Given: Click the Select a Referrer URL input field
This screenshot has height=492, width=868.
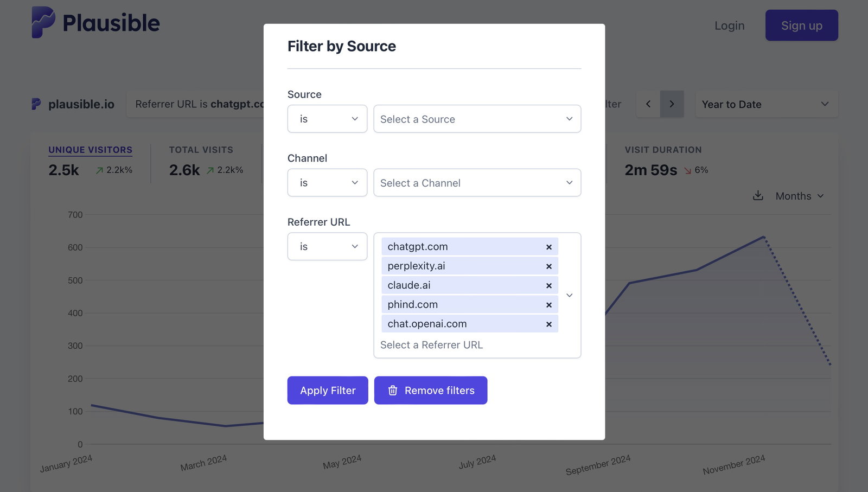Looking at the screenshot, I should pos(431,344).
